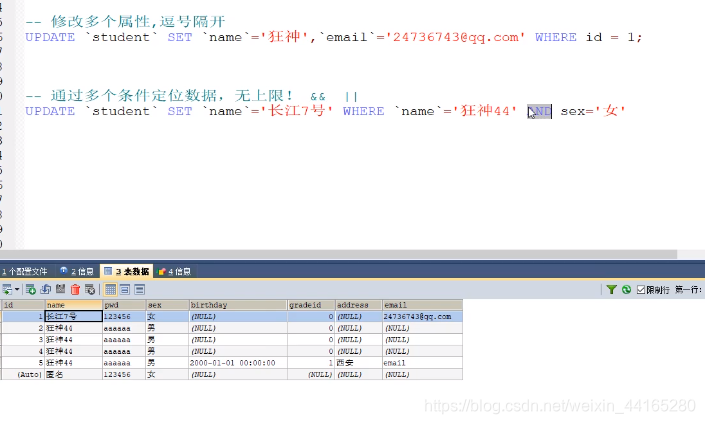Open the 4 信息 tab
This screenshot has height=424, width=705.
coord(175,272)
